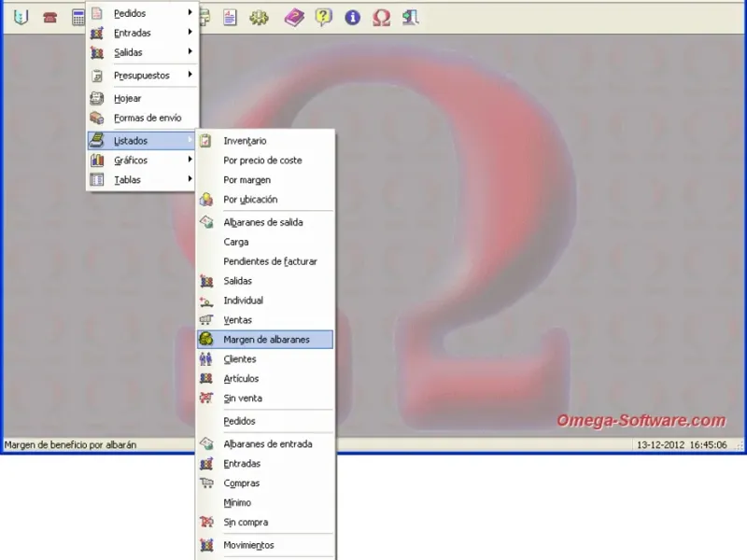Image resolution: width=747 pixels, height=560 pixels.
Task: Click the Inventario clipboard icon
Action: [205, 141]
